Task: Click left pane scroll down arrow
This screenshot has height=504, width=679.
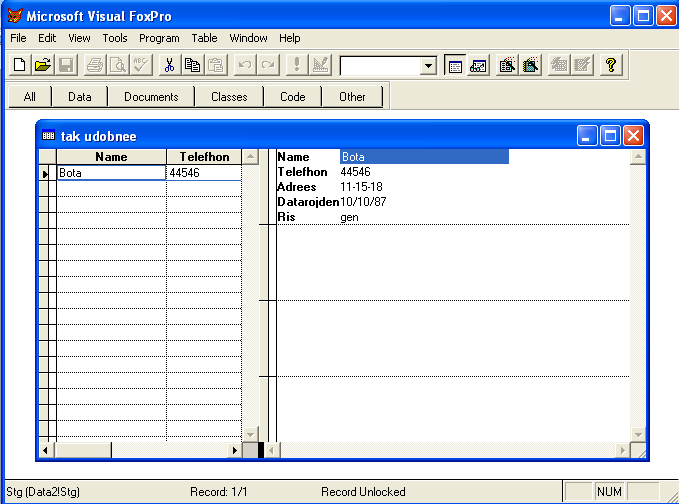Action: point(250,433)
